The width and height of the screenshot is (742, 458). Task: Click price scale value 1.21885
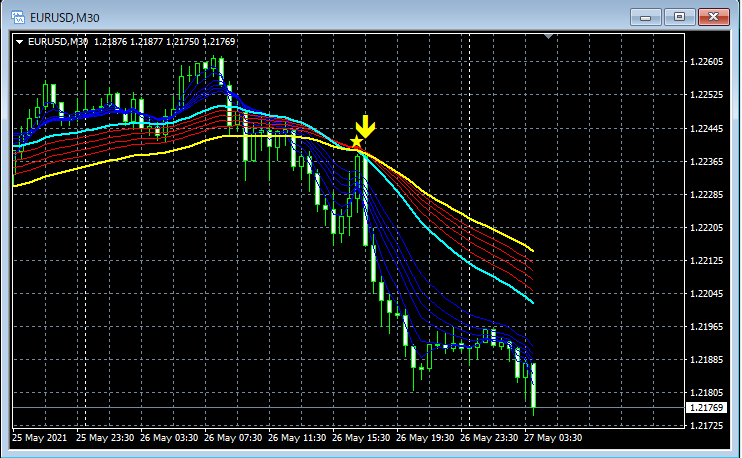(707, 360)
